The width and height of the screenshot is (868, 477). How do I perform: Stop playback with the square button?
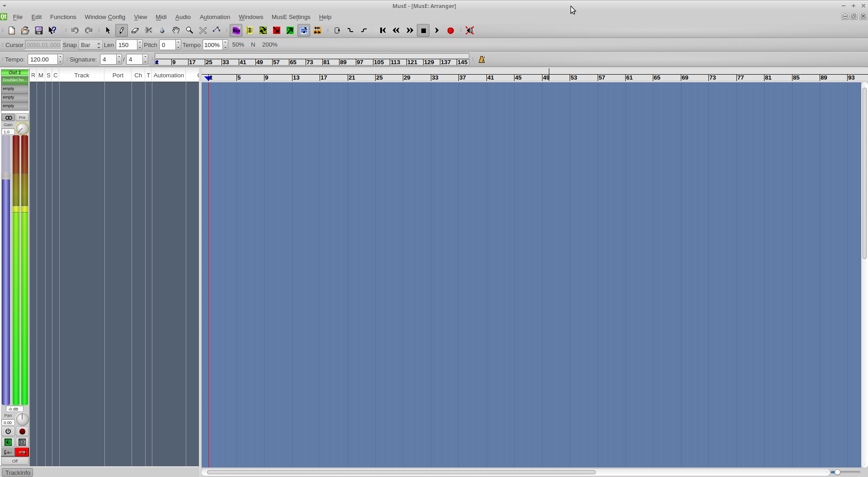click(x=424, y=30)
